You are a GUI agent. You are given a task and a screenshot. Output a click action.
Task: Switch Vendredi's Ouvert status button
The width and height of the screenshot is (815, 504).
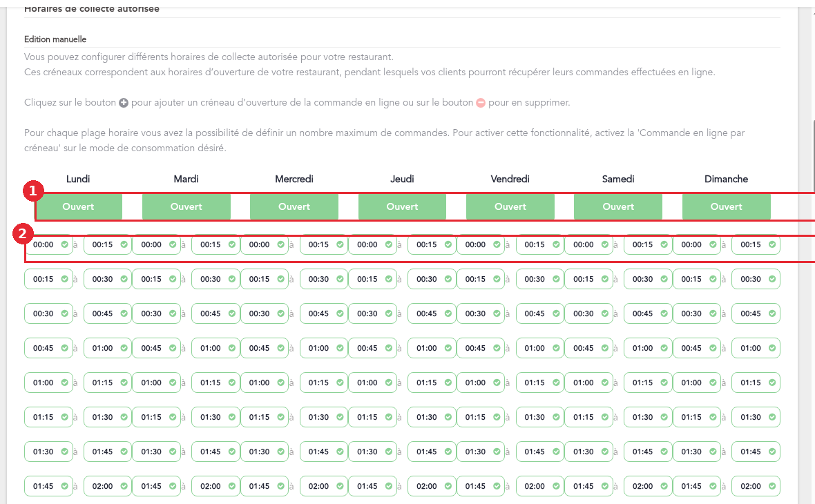point(510,206)
